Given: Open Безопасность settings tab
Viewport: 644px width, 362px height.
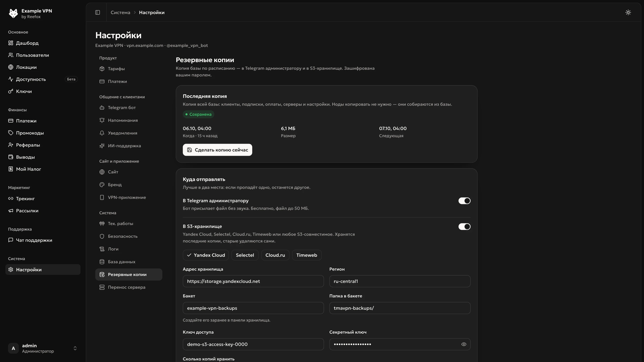Looking at the screenshot, I should pos(129,236).
